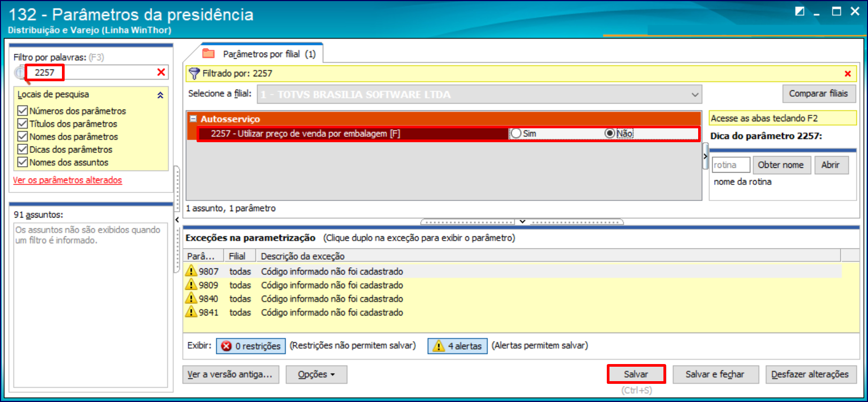Screen dimensions: 868x402
Task: Open 'Ver os parâmetros alterados' link
Action: tap(67, 180)
